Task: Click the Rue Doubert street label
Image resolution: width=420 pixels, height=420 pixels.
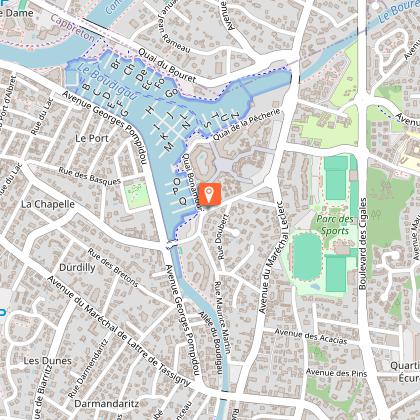Action: point(223,237)
